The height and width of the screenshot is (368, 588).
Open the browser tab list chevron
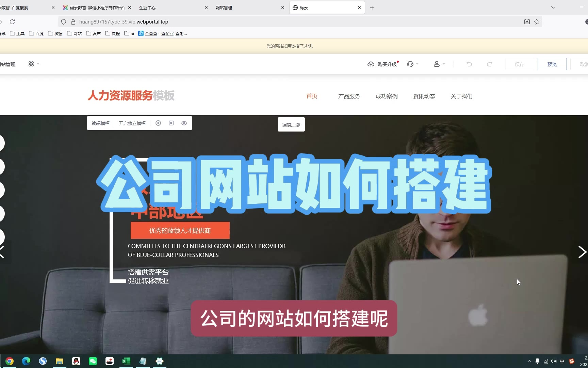553,7
